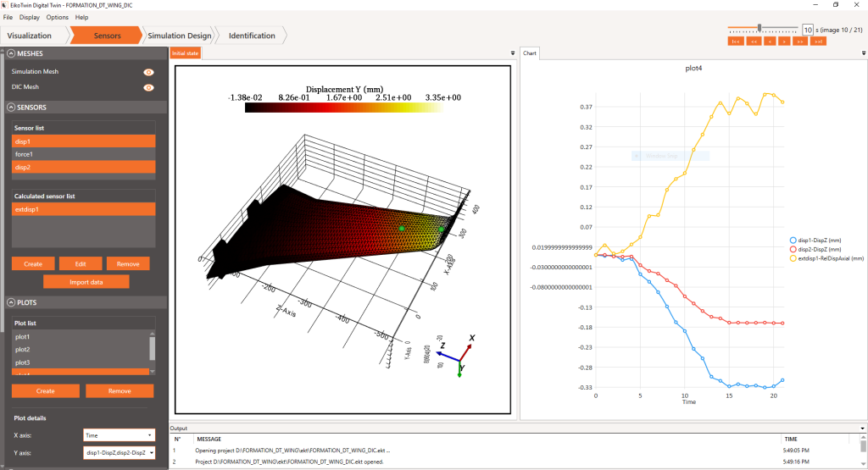868x470 pixels.
Task: Click the sensor Create button
Action: tap(33, 263)
